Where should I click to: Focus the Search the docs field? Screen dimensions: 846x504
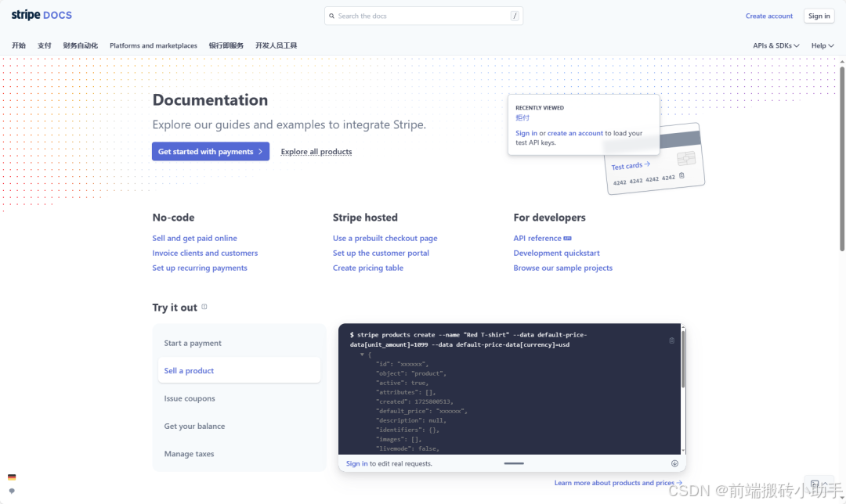pos(424,16)
